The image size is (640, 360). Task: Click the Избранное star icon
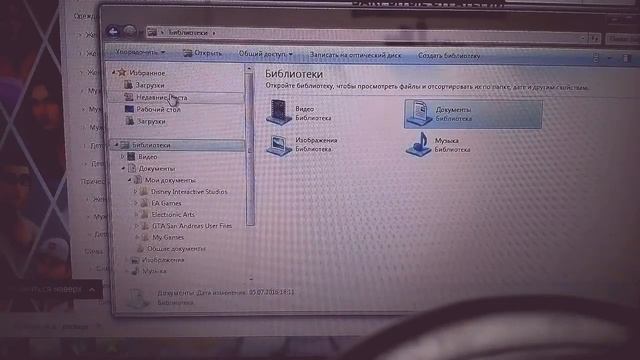tap(122, 73)
